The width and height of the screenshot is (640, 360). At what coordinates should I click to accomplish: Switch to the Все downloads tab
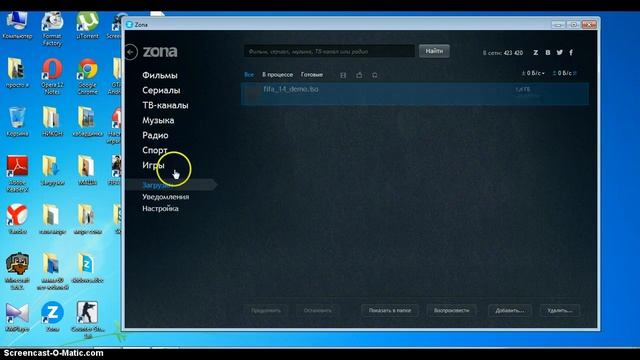click(x=249, y=75)
